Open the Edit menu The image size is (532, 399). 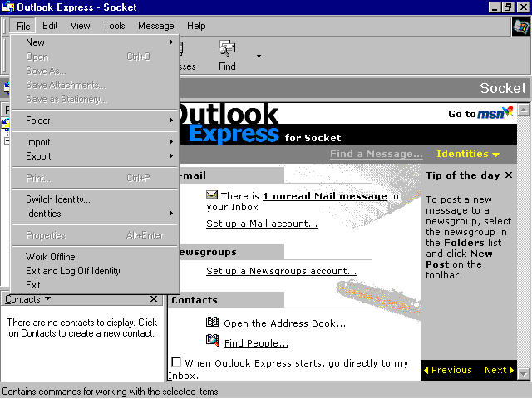point(50,26)
